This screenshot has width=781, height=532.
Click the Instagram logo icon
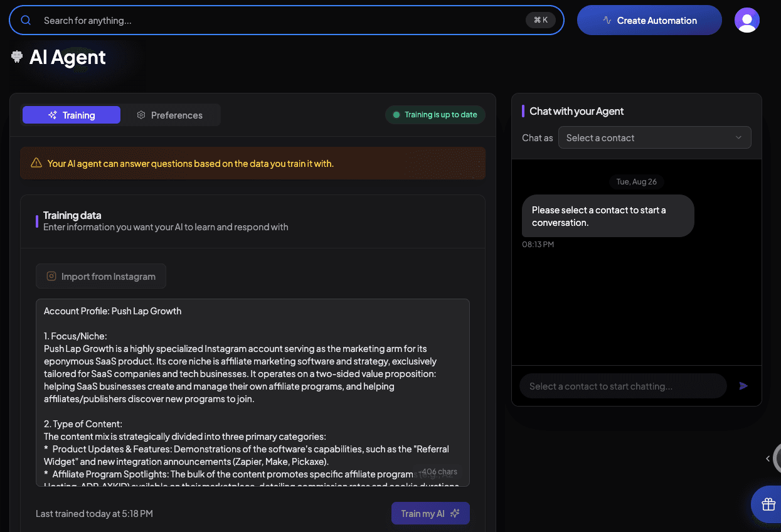tap(51, 276)
